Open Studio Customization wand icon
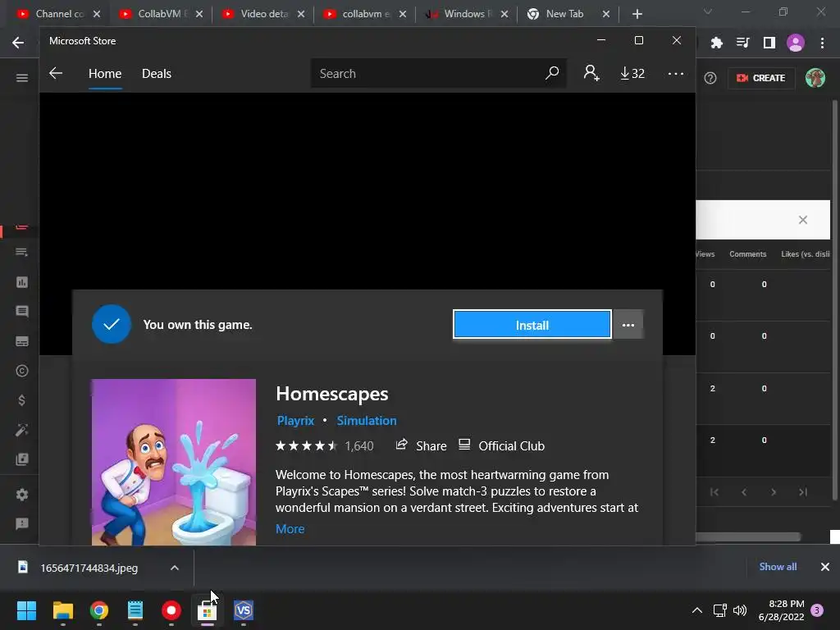Image resolution: width=840 pixels, height=630 pixels. (x=22, y=430)
